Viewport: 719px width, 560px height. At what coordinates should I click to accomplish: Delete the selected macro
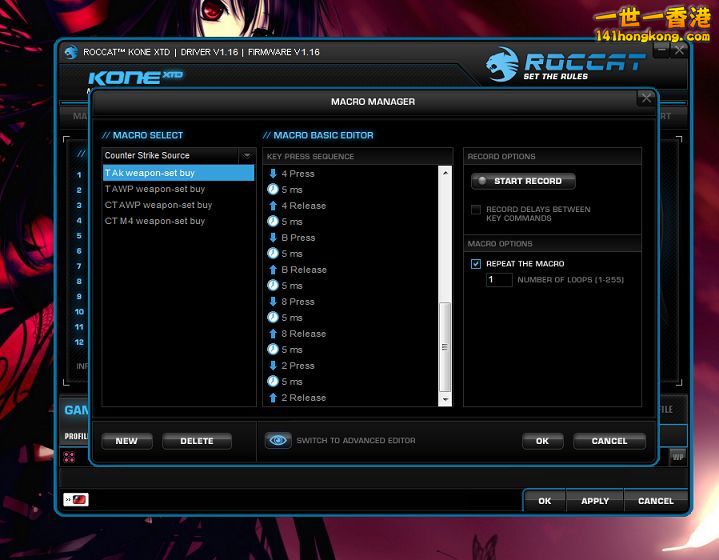197,441
